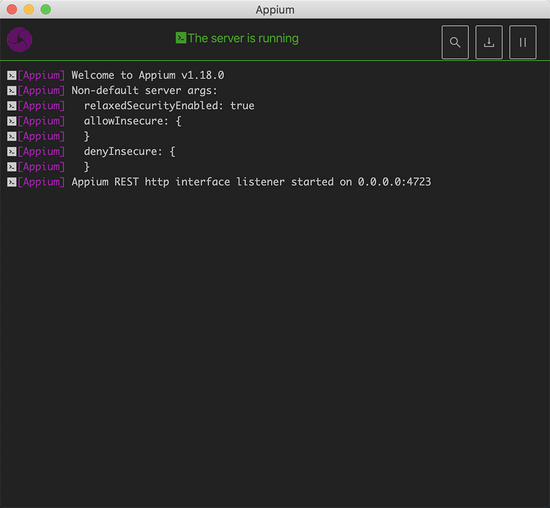Open the inspector session search button

455,42
